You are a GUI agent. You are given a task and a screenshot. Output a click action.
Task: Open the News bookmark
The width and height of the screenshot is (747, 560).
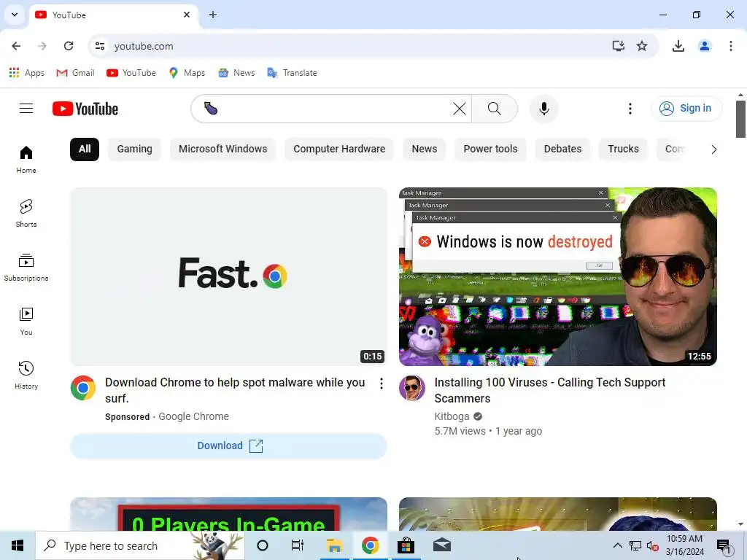[236, 73]
